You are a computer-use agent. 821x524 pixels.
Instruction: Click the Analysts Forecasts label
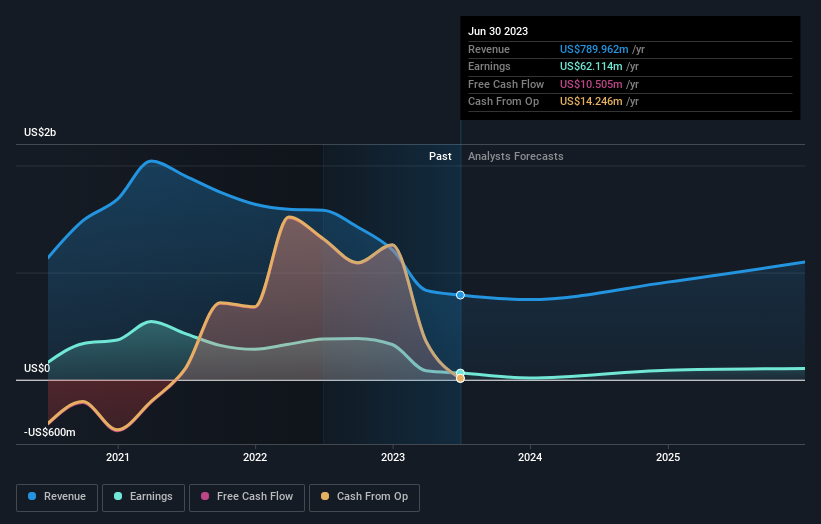516,156
